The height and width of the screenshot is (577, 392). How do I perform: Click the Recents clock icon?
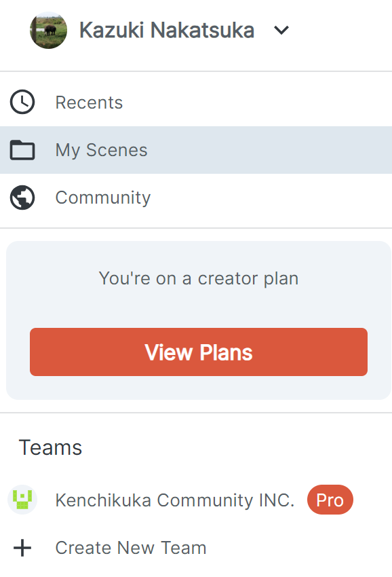(x=22, y=102)
